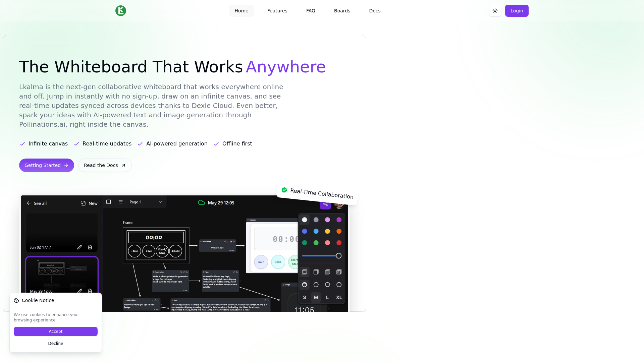Select the draw stroke style icon
The width and height of the screenshot is (644, 362).
click(x=305, y=285)
